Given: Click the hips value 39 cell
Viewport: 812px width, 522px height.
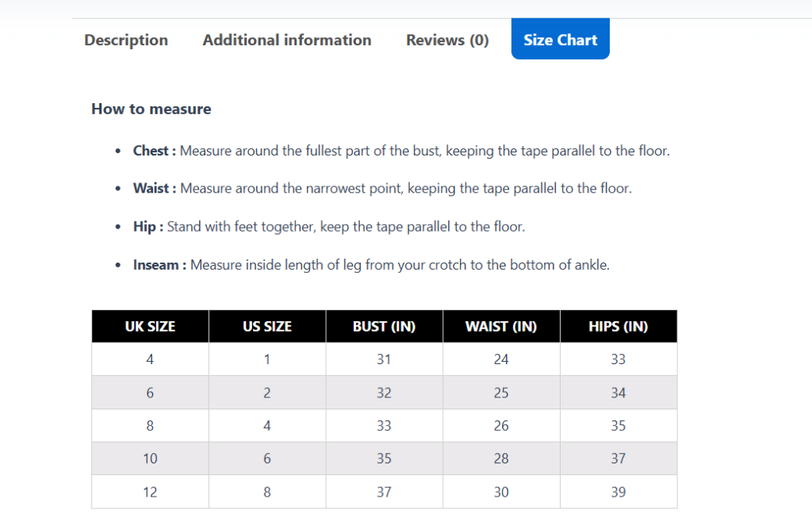Looking at the screenshot, I should [619, 492].
